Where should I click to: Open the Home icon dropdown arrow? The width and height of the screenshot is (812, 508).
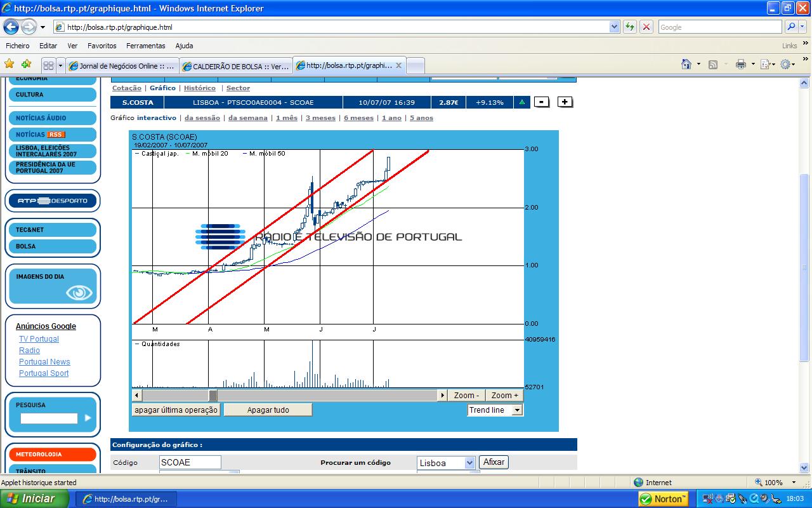pyautogui.click(x=698, y=64)
